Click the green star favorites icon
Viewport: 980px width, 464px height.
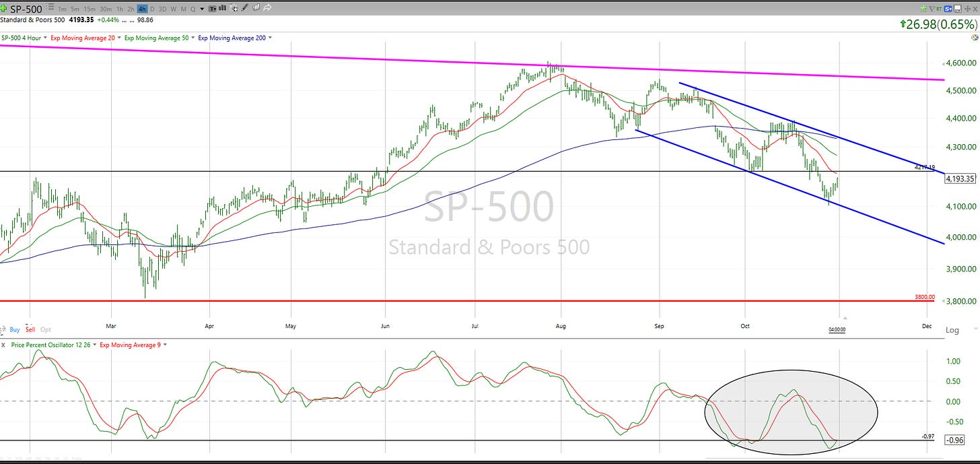(923, 9)
